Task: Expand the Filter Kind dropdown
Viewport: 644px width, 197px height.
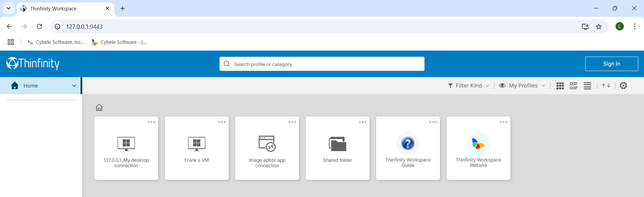Action: pyautogui.click(x=469, y=86)
